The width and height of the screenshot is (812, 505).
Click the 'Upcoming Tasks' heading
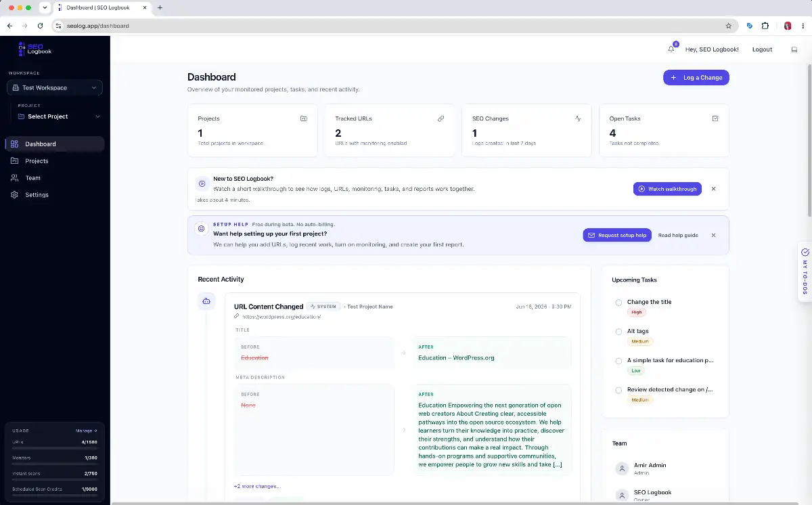634,280
